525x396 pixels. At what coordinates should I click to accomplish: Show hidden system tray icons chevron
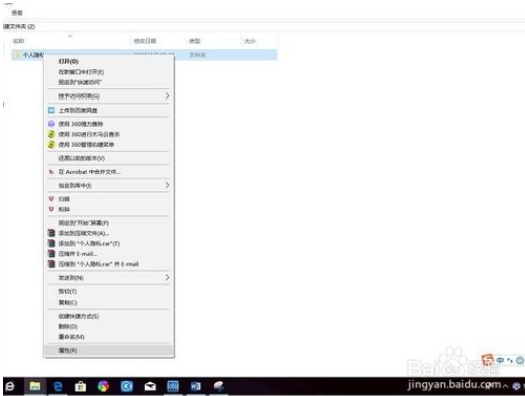point(506,387)
